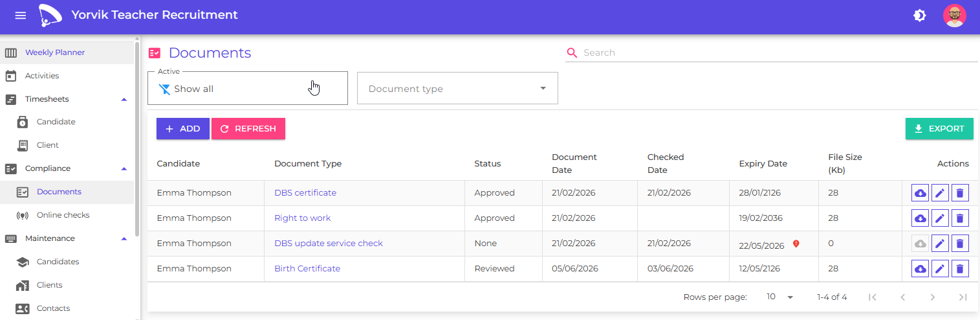Edit the DBS update service check row
The image size is (980, 320).
[940, 244]
